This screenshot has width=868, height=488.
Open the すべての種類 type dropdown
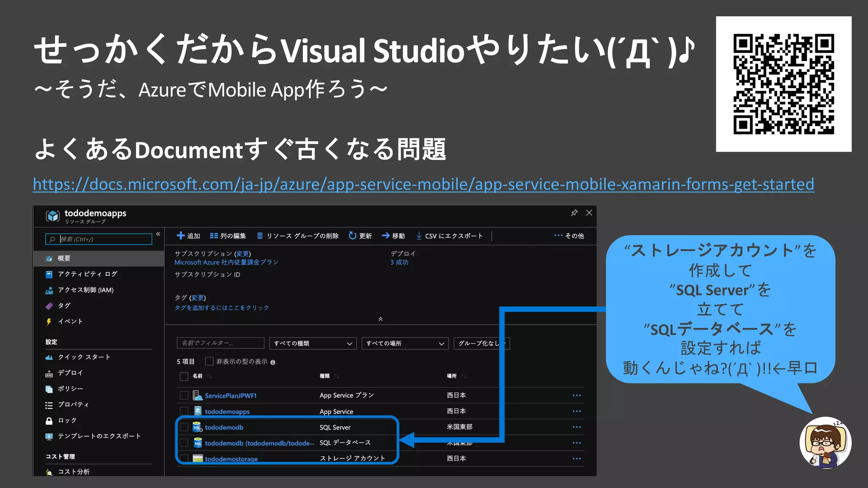click(313, 343)
